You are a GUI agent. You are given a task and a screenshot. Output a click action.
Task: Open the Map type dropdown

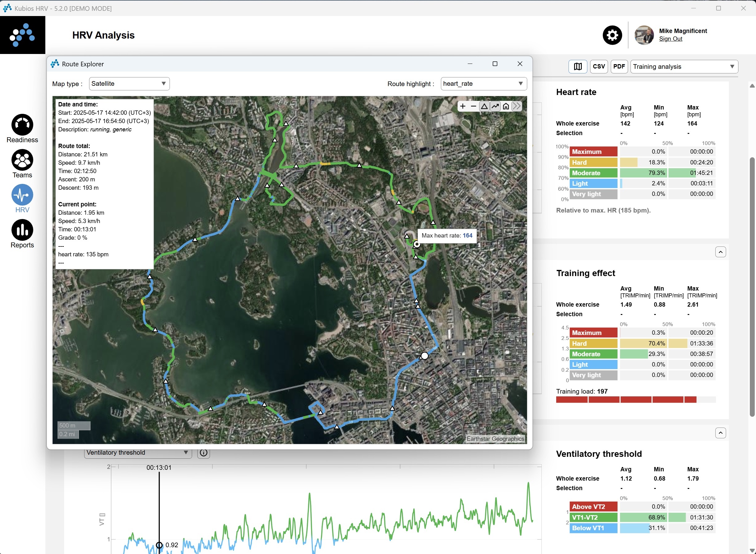click(129, 84)
